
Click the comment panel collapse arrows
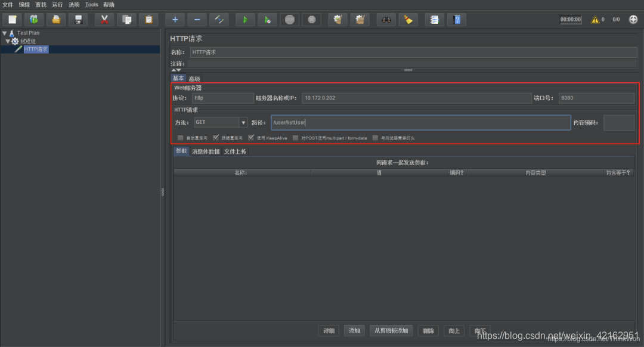(x=176, y=70)
